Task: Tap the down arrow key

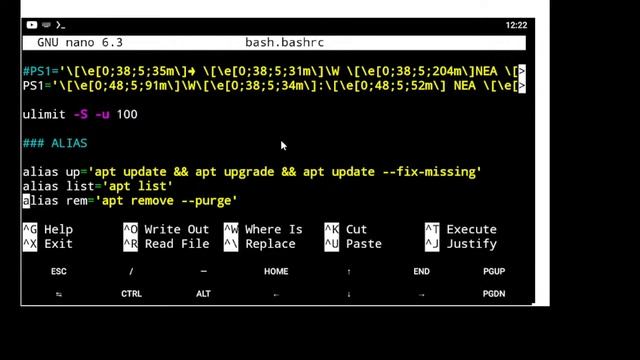Action: [349, 294]
